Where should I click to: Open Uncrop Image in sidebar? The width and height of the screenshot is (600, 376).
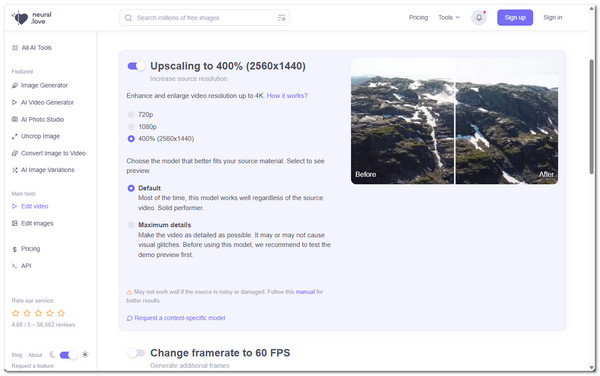[40, 136]
